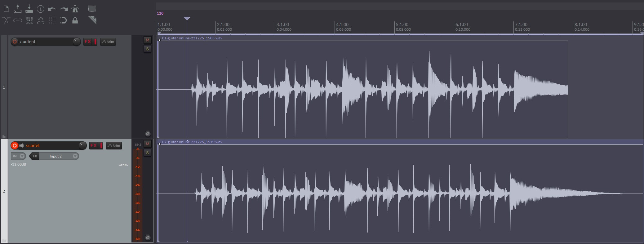644x244 pixels.
Task: Click the diagonal ruler-shaped toolbar icon
Action: click(92, 20)
